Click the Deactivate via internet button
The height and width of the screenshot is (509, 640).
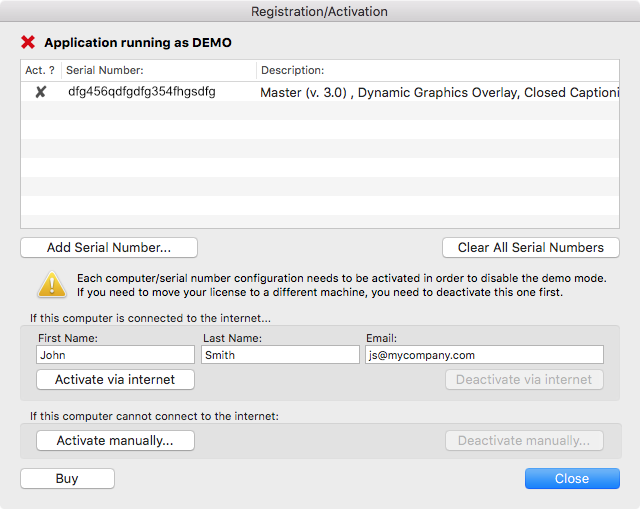524,380
